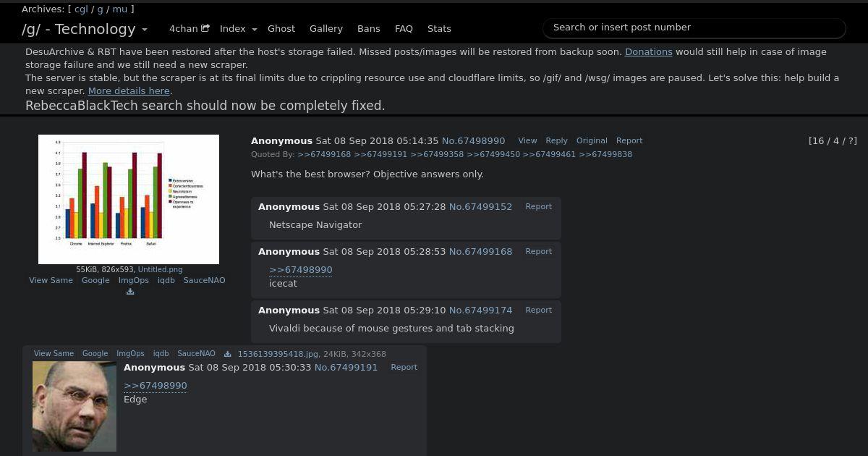Jump to quoting post >>67499358 backlink

tap(437, 155)
